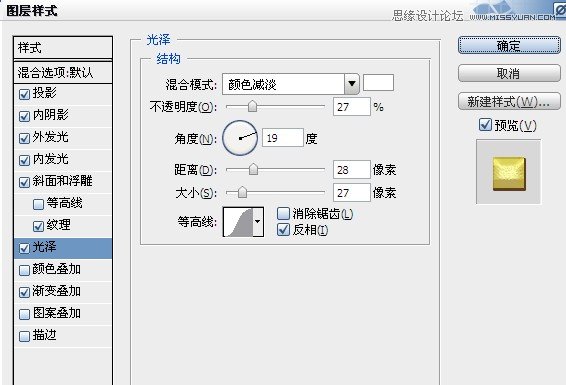The height and width of the screenshot is (385, 566).
Task: Open the 描边 stroke settings
Action: coord(45,335)
